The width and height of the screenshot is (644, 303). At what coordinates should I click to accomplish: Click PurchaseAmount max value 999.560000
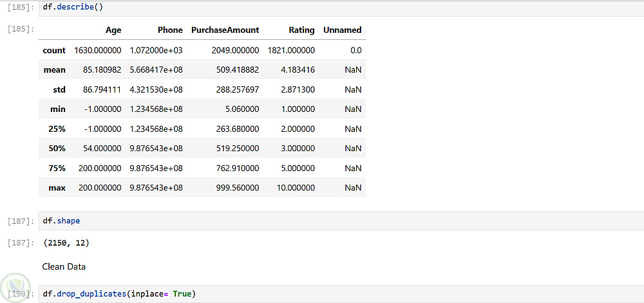[238, 188]
